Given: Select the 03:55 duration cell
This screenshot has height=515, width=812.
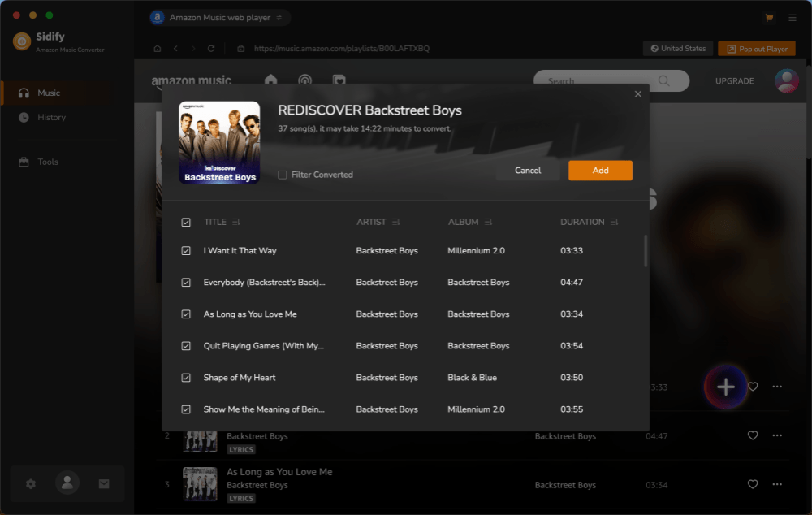Looking at the screenshot, I should point(572,409).
